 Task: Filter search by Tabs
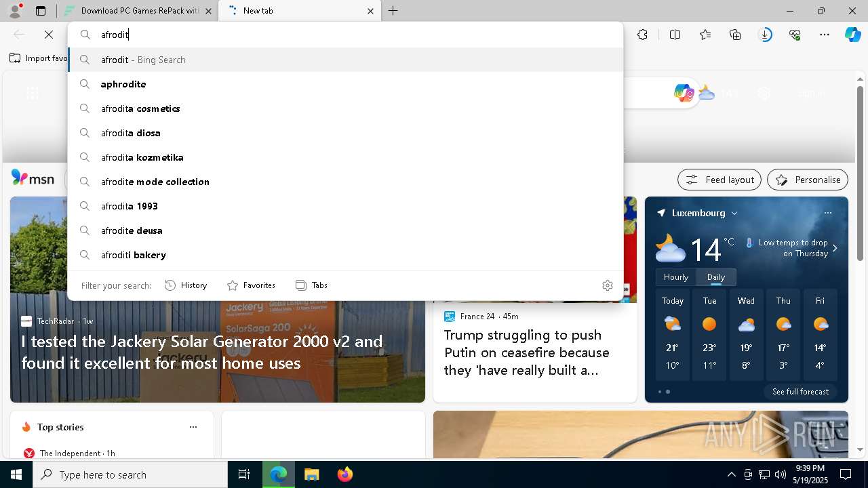[311, 285]
